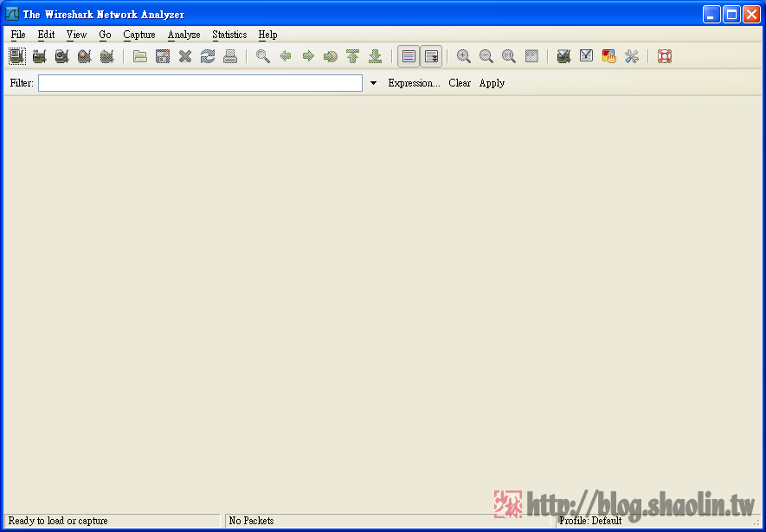Zoom out toolbar icon

click(x=486, y=56)
